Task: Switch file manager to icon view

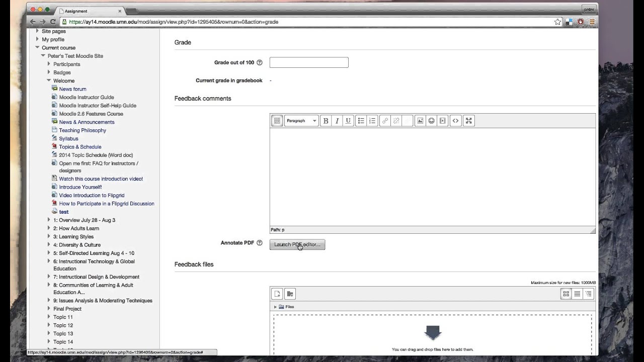Action: (x=566, y=294)
